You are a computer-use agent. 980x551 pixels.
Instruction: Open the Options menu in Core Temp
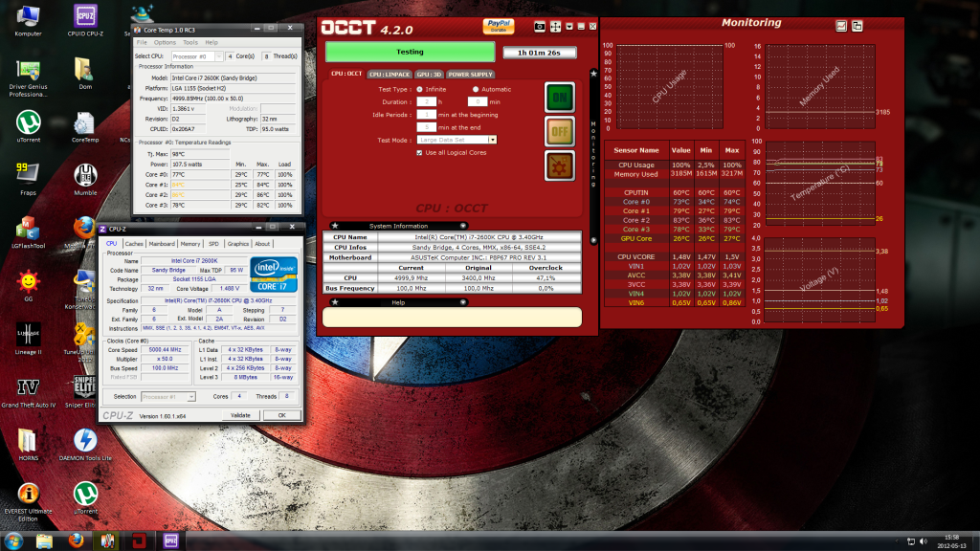[165, 42]
